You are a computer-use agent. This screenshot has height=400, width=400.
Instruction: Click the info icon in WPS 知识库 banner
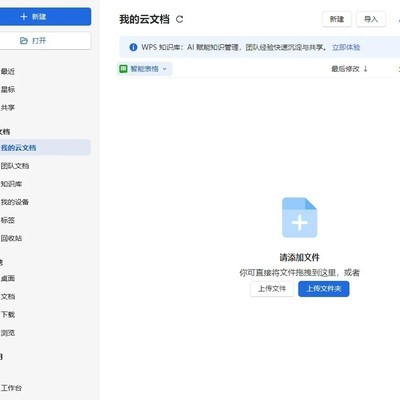133,47
